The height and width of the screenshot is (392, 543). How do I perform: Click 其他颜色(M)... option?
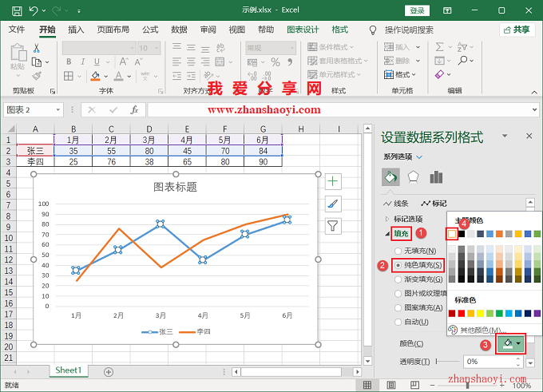[479, 330]
